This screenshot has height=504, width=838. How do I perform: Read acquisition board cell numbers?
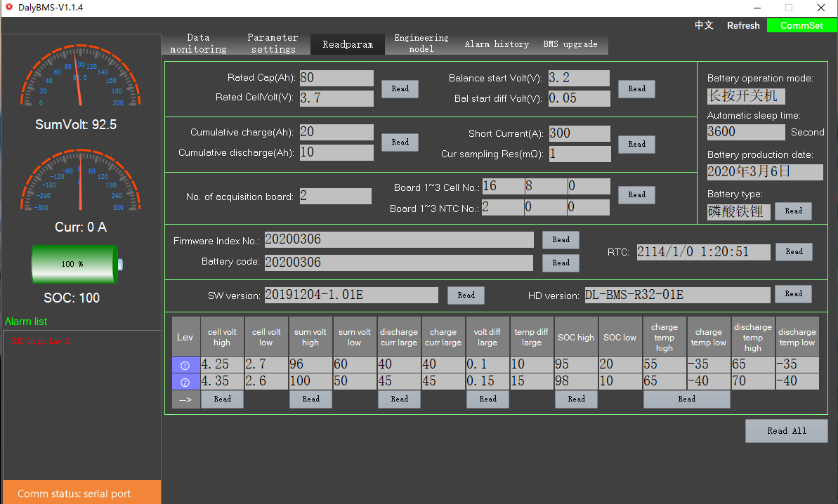click(x=636, y=195)
